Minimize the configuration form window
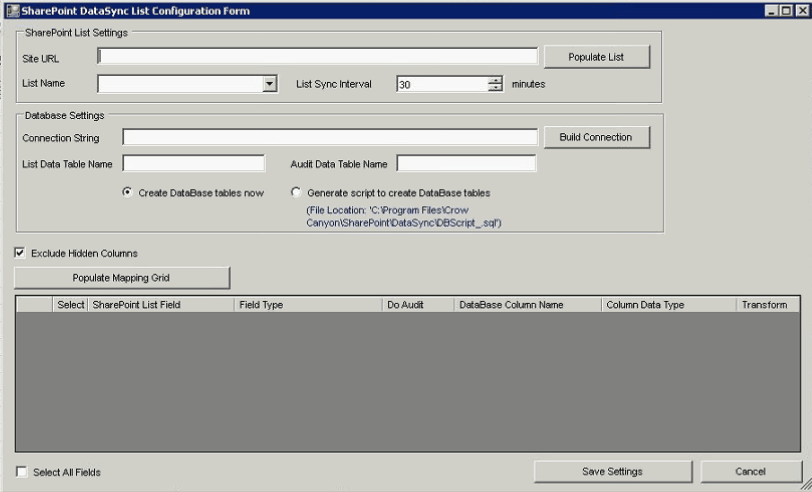Viewport: 812px width, 492px height. pyautogui.click(x=772, y=10)
